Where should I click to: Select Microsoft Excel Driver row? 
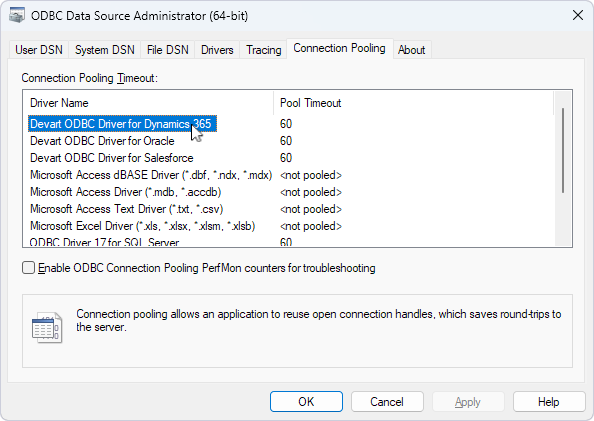[142, 226]
